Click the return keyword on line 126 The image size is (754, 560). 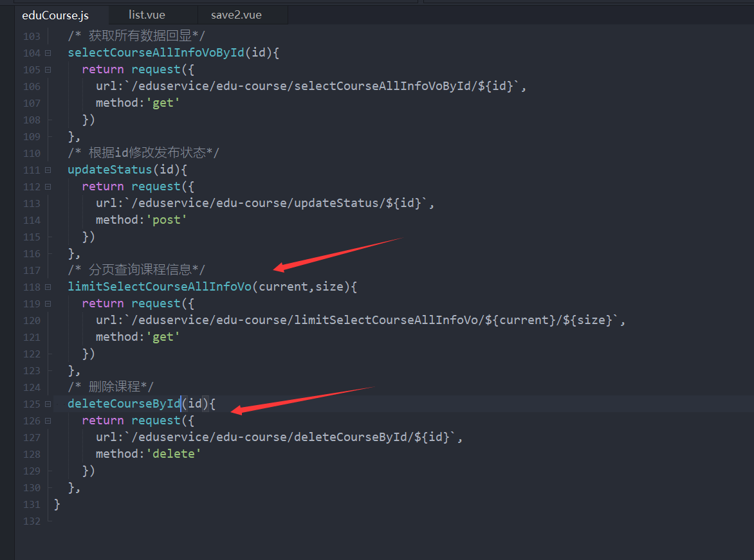(103, 420)
